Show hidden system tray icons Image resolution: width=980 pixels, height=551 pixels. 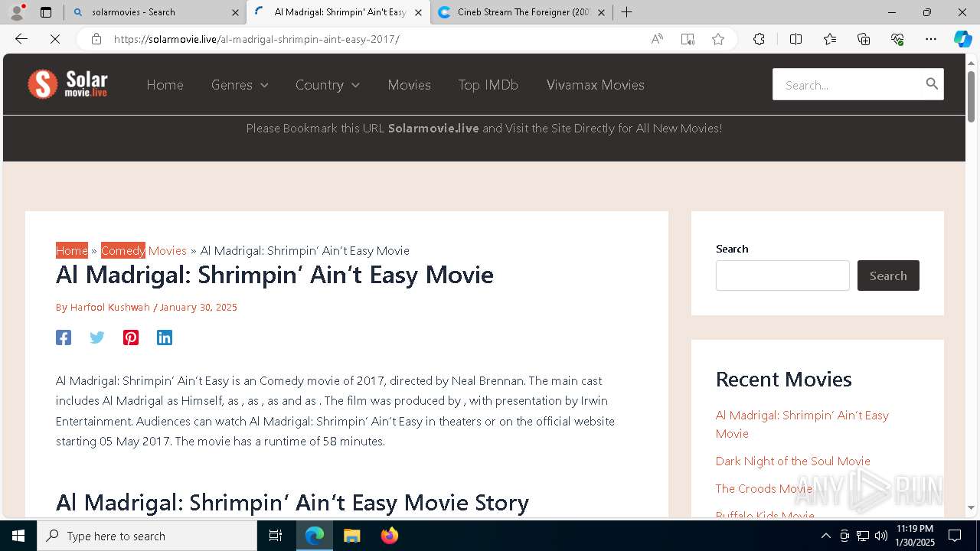click(825, 536)
